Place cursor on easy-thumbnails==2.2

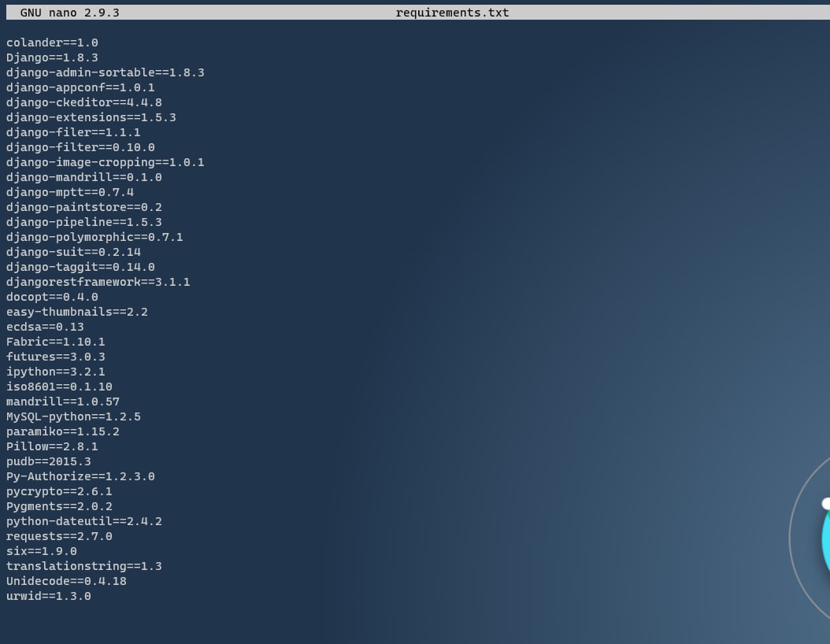click(76, 312)
